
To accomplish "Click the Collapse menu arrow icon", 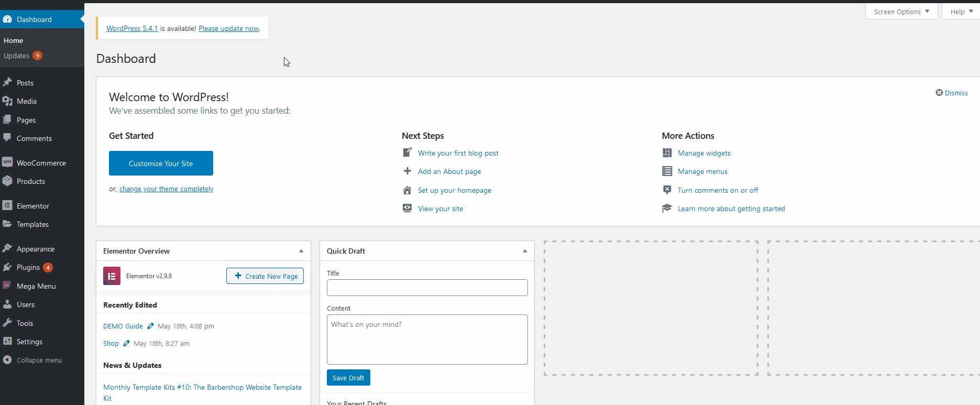I will tap(7, 360).
